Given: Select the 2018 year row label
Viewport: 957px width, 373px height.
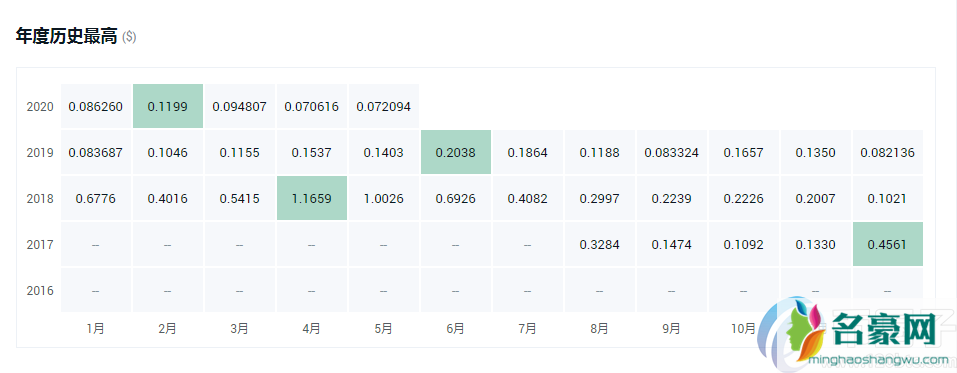Looking at the screenshot, I should 40,198.
